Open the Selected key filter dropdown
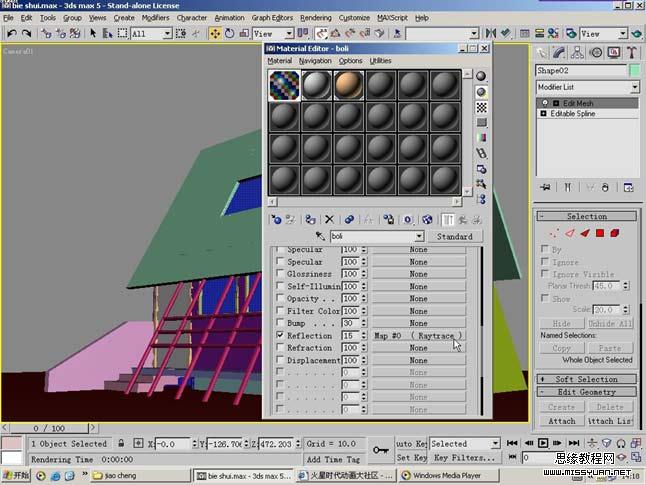This screenshot has width=646, height=485. (x=495, y=444)
